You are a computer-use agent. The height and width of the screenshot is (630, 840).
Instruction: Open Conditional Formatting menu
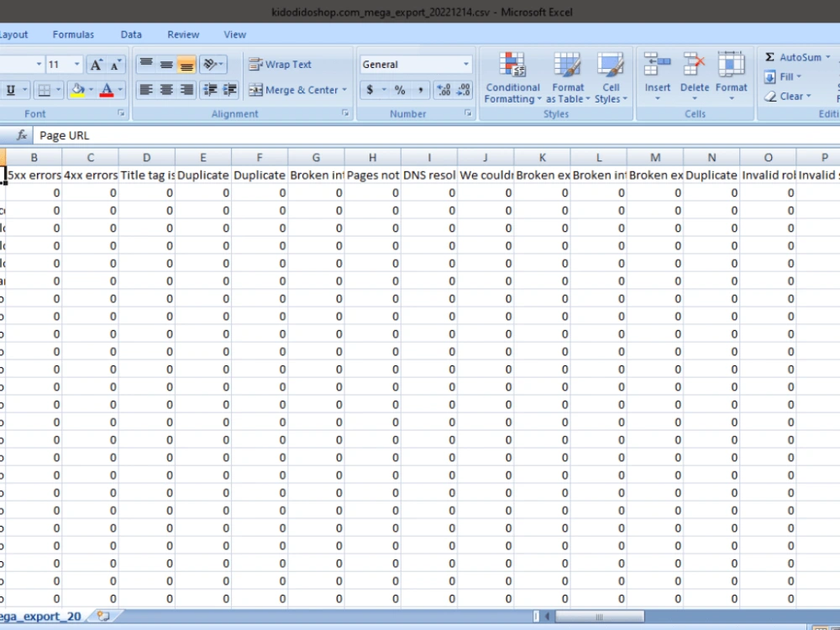(x=512, y=77)
